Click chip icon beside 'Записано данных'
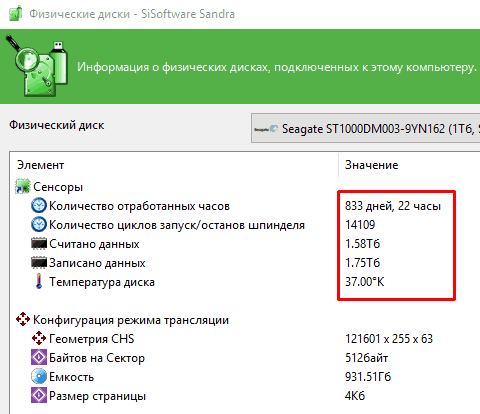Screen dimensions: 480x414 [x=39, y=263]
